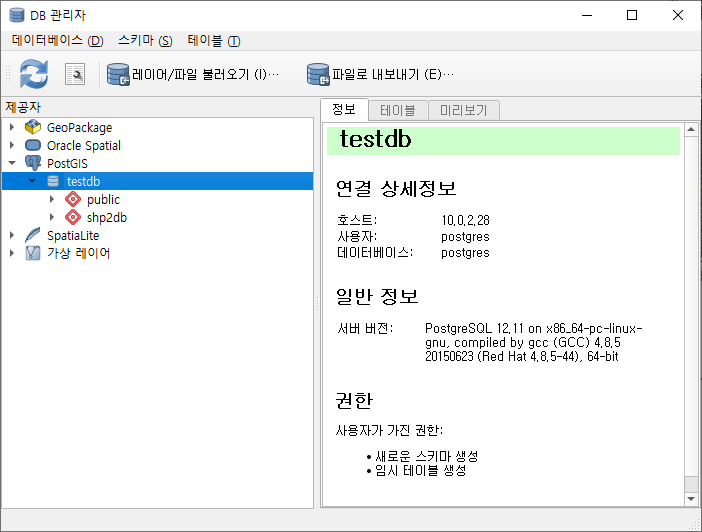Click 레이어/파일 불러오기 import button
The width and height of the screenshot is (702, 532).
(x=193, y=74)
